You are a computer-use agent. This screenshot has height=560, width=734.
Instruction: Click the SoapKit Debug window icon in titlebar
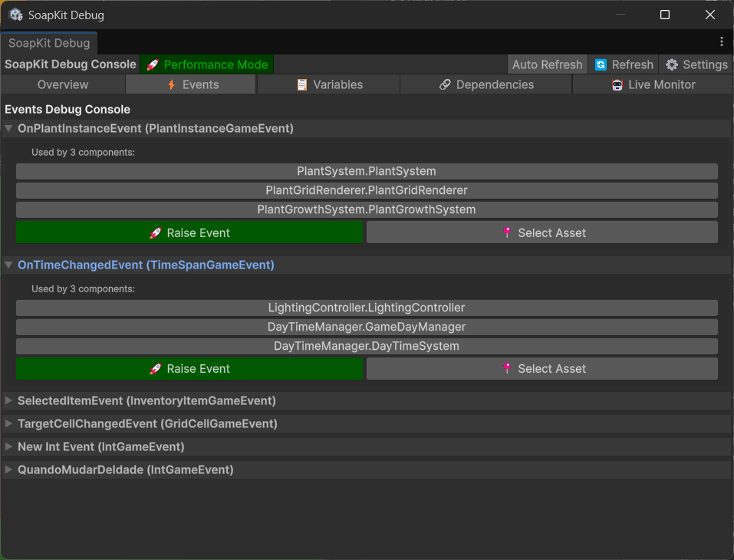15,14
